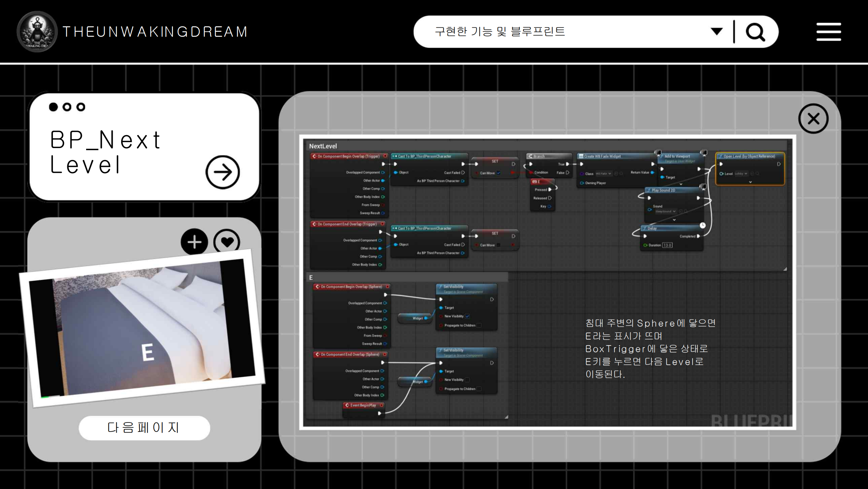Image resolution: width=868 pixels, height=489 pixels.
Task: Click the heart like icon
Action: 227,242
